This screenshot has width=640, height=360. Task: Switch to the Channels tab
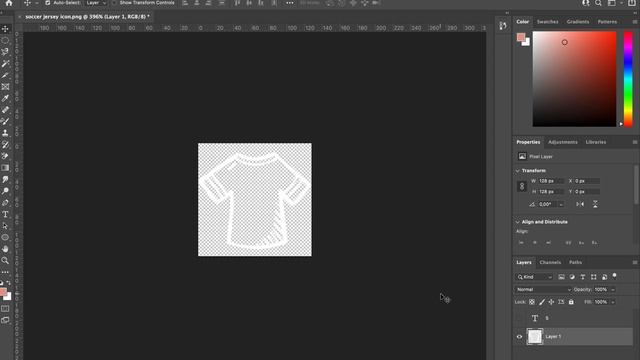click(x=550, y=262)
